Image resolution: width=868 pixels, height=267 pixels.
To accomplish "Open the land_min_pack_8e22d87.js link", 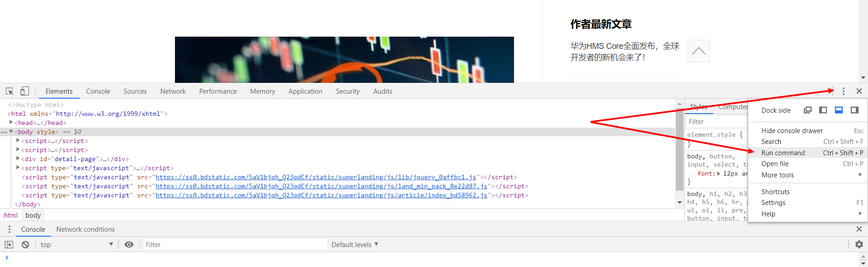I will (x=321, y=186).
